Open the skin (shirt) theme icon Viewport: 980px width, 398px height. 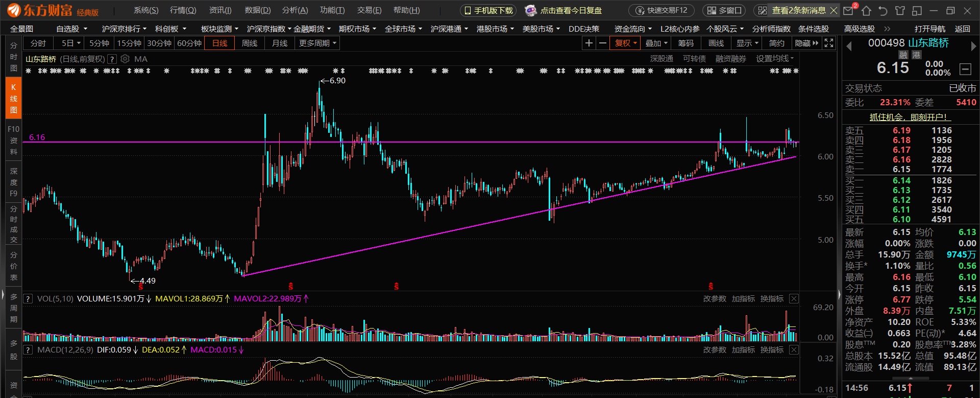click(900, 10)
